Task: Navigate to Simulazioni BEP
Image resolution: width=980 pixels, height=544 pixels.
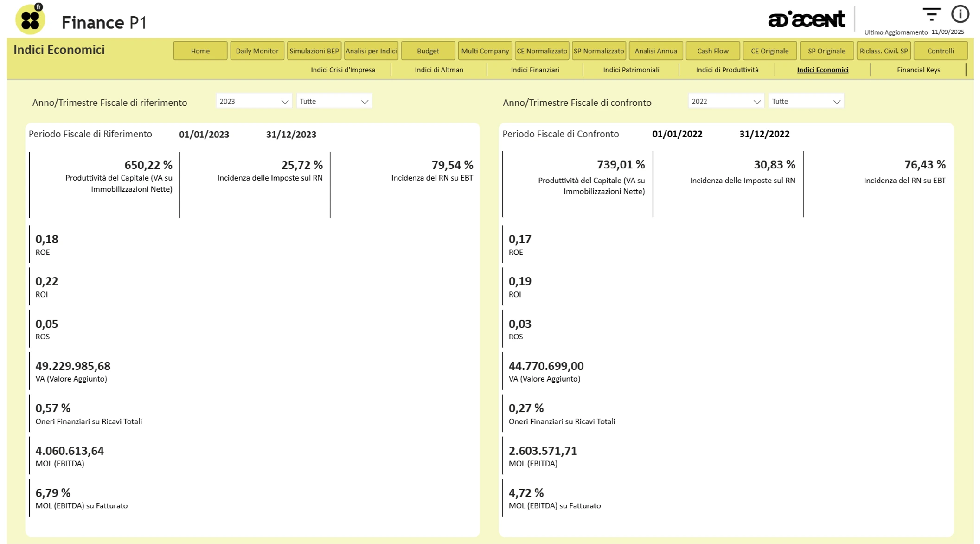Action: [x=314, y=51]
